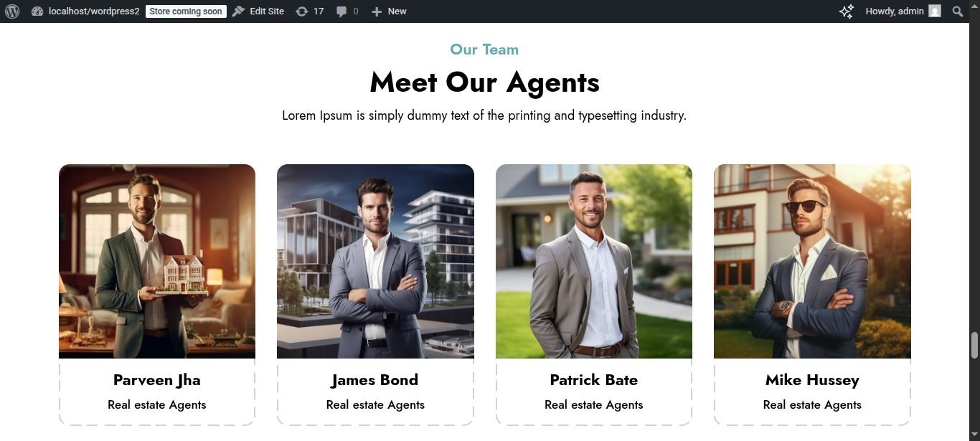Open the Howdy, admin account menu
Viewport: 980px width, 441px height.
[x=895, y=11]
